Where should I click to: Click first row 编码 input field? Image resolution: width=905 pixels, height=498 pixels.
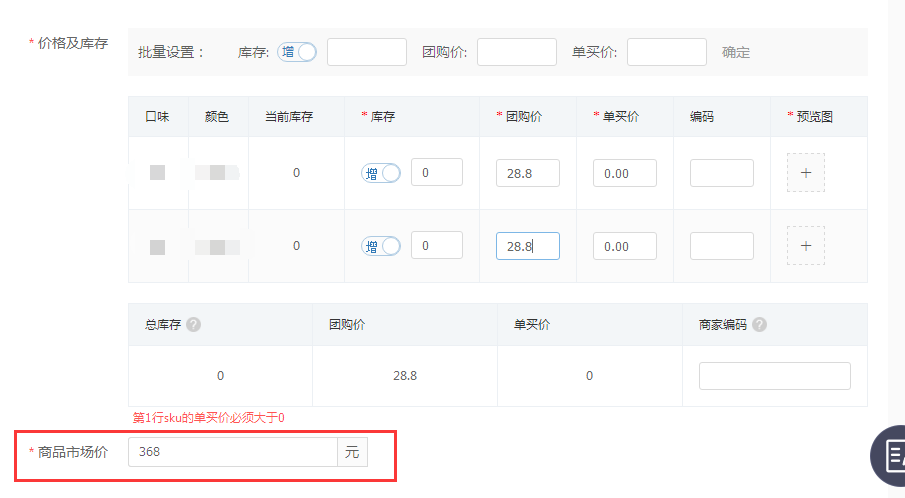(x=721, y=173)
